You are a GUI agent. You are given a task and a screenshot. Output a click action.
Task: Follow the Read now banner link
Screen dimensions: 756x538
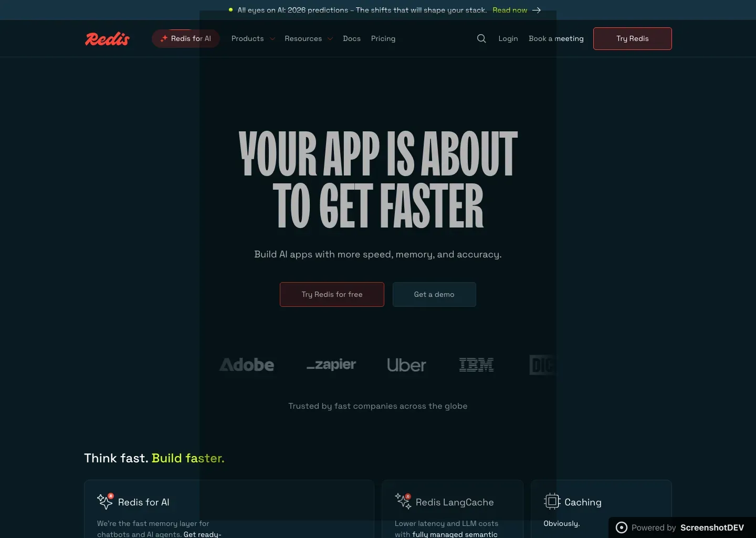pyautogui.click(x=510, y=10)
